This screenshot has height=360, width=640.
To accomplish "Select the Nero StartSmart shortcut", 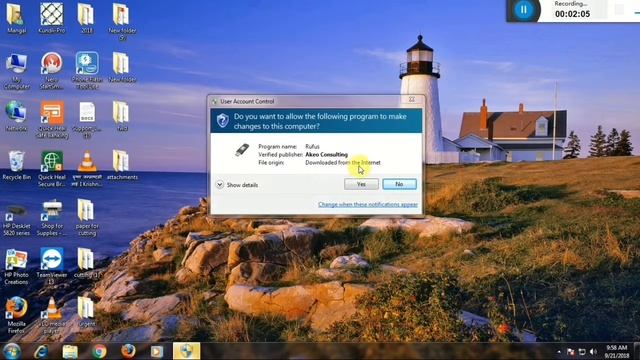I will point(52,71).
